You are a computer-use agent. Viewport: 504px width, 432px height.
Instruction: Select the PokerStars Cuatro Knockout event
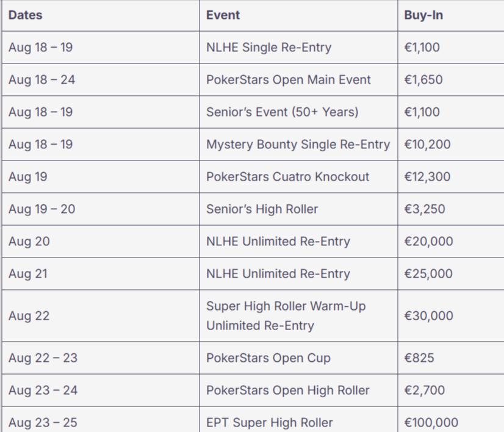click(x=288, y=177)
